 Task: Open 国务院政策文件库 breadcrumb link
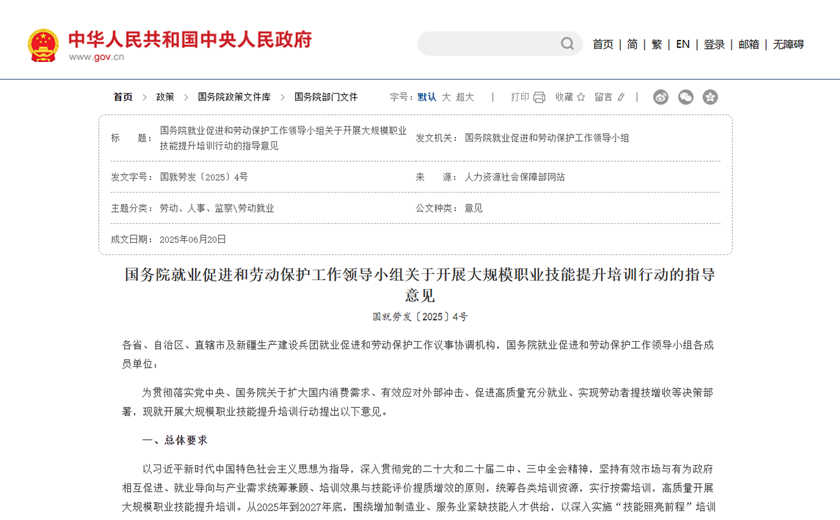234,97
